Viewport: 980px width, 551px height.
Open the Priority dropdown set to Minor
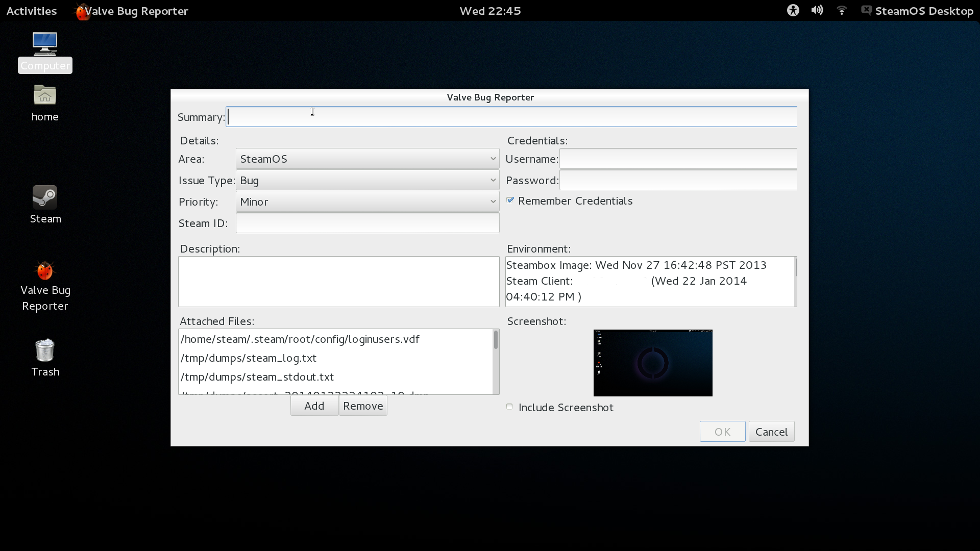(367, 202)
